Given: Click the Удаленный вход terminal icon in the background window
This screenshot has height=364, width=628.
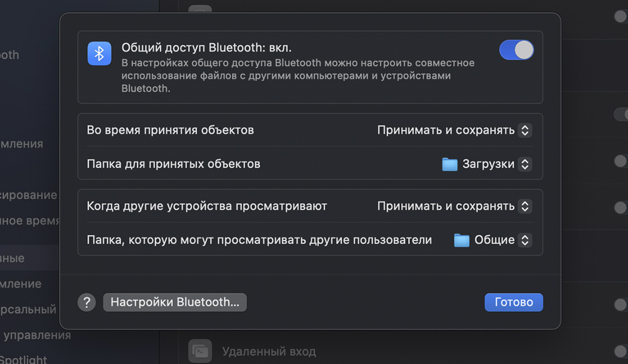Looking at the screenshot, I should click(x=200, y=351).
